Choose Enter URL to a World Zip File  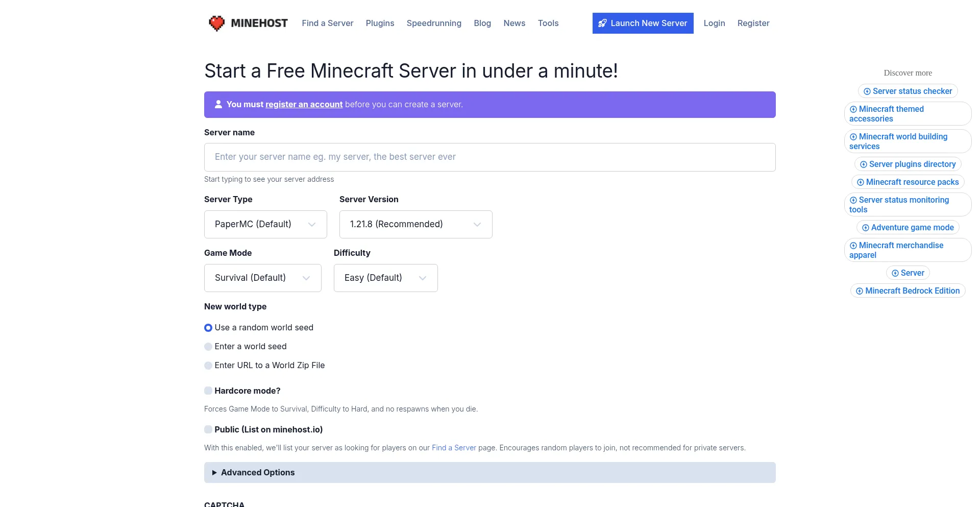click(208, 366)
